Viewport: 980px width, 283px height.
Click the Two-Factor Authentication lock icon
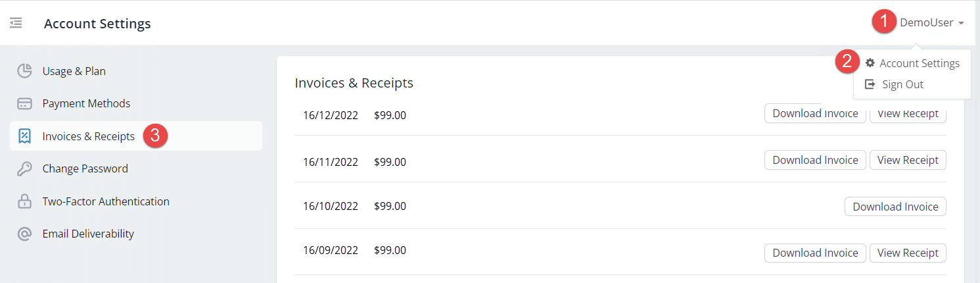[x=24, y=201]
